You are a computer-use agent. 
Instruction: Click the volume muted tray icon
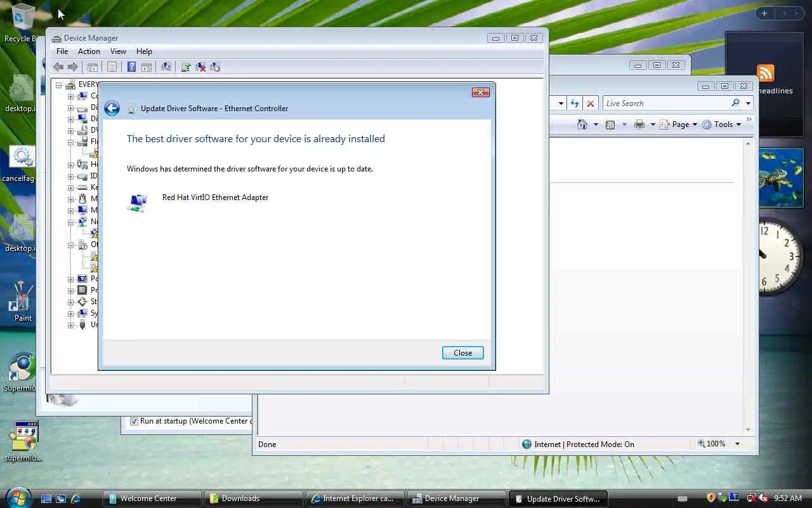(x=763, y=498)
